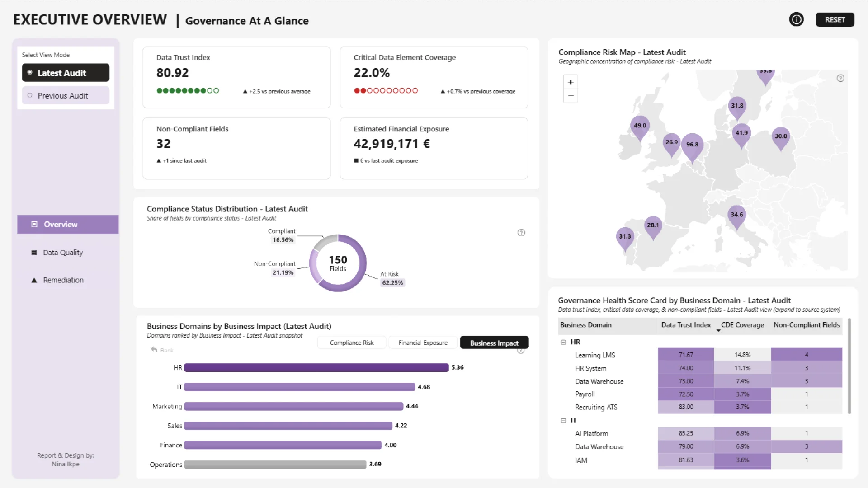Click the Back arrow in Business Domains chart
This screenshot has width=868, height=488.
[154, 350]
